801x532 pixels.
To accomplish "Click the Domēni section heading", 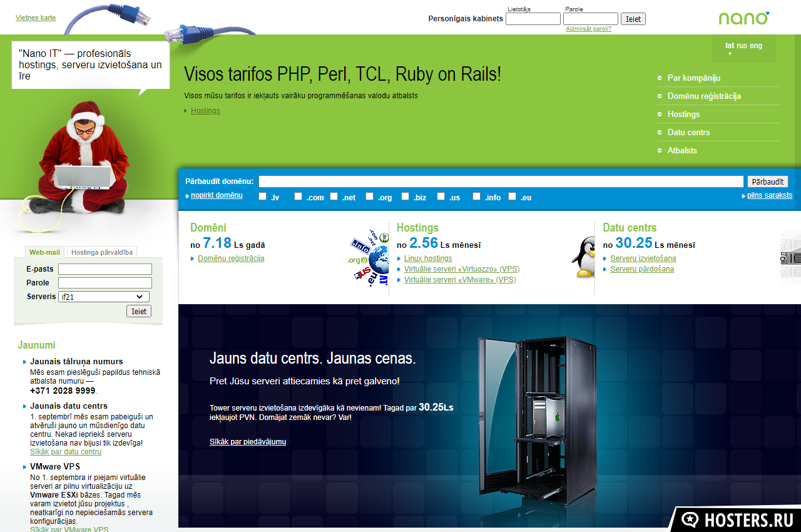I will (x=208, y=228).
